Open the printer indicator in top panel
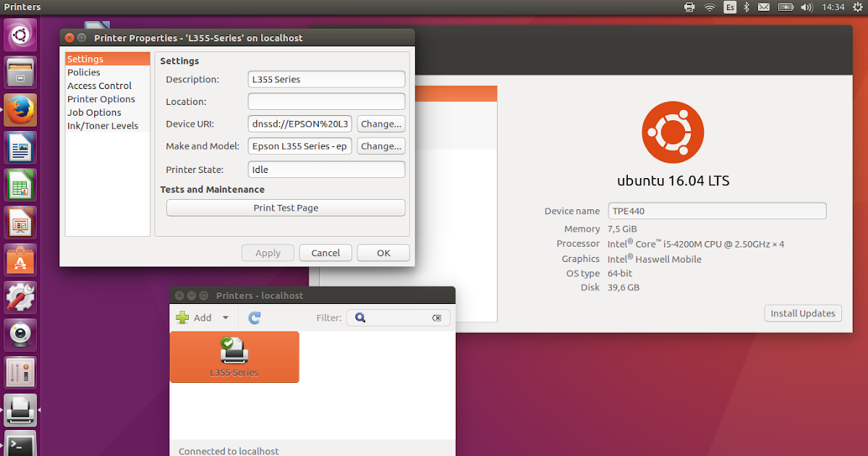Viewport: 868px width, 456px height. [x=689, y=7]
